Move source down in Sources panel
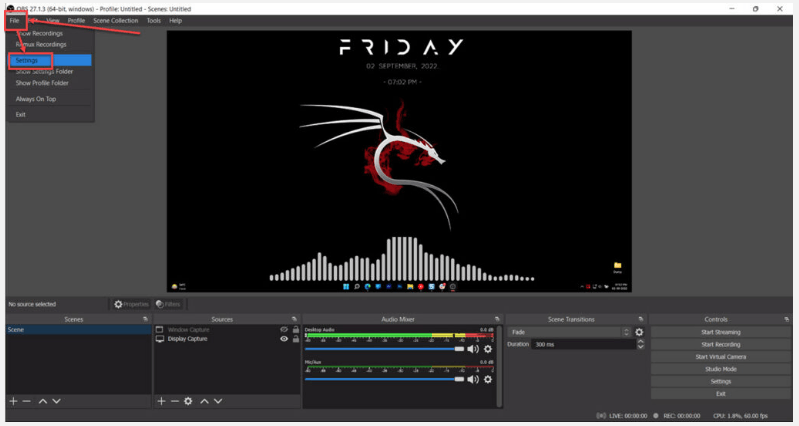This screenshot has width=799, height=426. coord(218,401)
